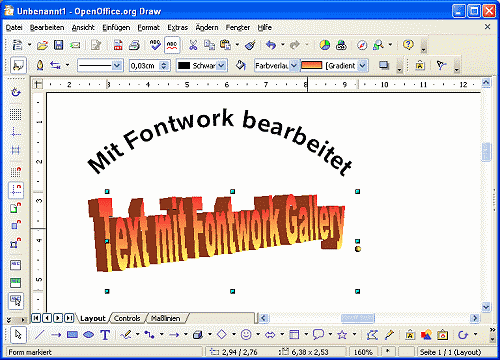
Task: Open Fenster menu
Action: 238,28
